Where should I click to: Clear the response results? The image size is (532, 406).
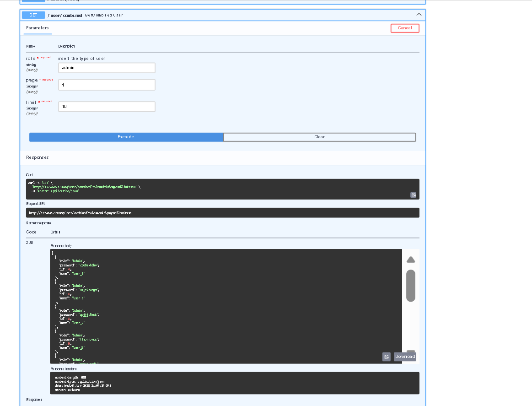tap(320, 137)
